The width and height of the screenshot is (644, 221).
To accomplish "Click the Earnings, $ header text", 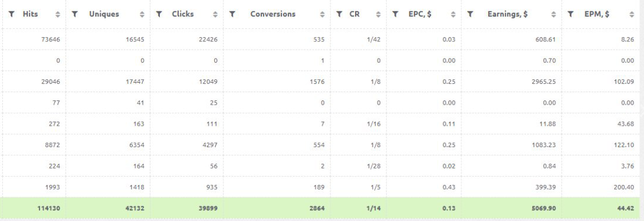I will coord(508,14).
